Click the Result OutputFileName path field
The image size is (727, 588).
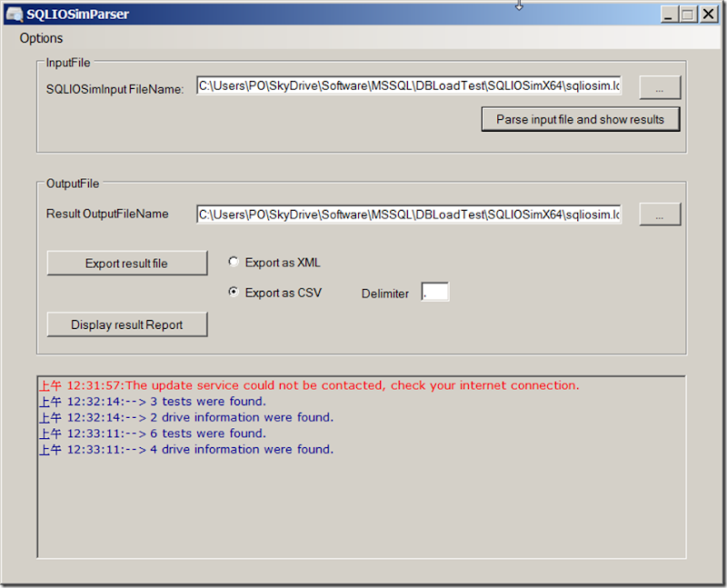pos(408,214)
